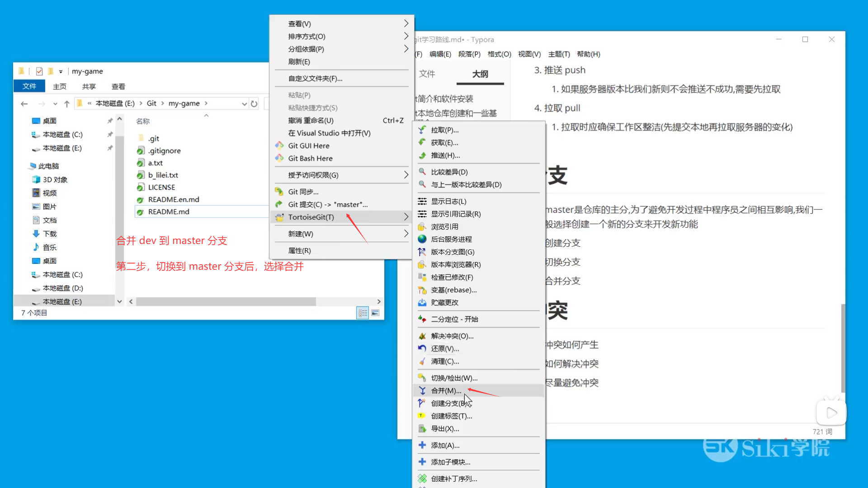Toggle the item checkbox in Explorer quick access toolbar
The height and width of the screenshot is (488, 868).
39,71
